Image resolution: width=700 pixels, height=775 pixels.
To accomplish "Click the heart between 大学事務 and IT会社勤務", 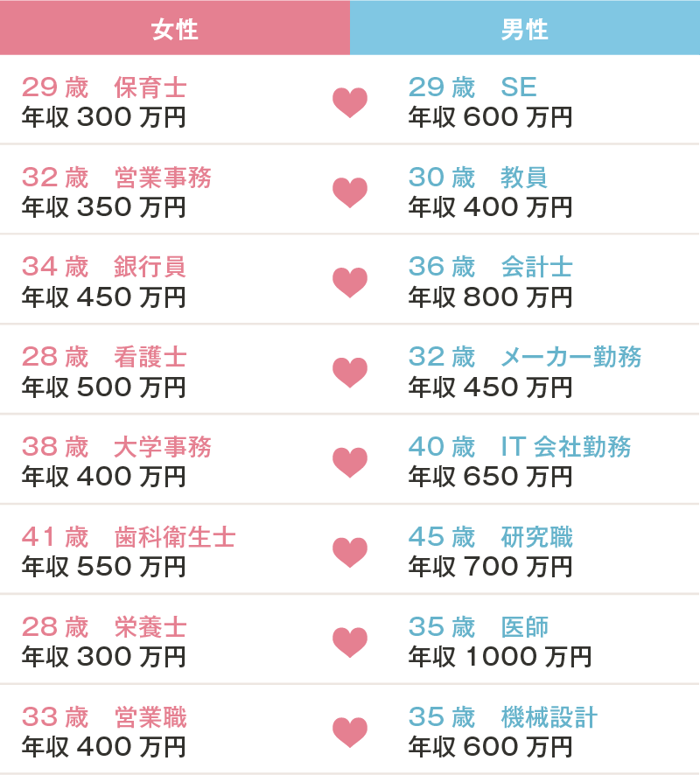I will (x=350, y=463).
